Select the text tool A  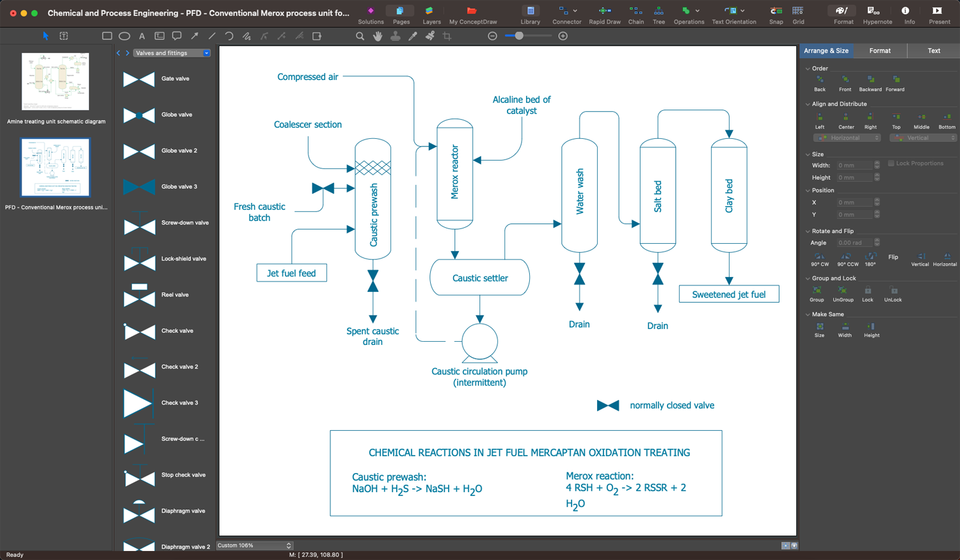[141, 36]
